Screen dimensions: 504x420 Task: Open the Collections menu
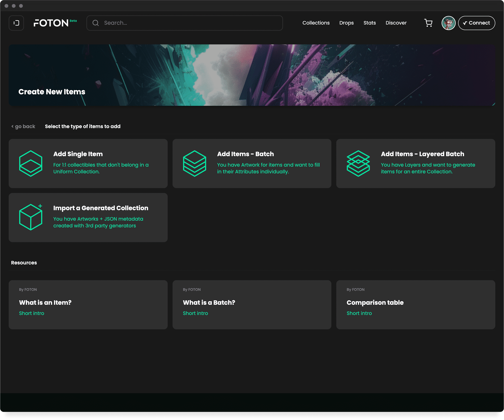tap(316, 23)
